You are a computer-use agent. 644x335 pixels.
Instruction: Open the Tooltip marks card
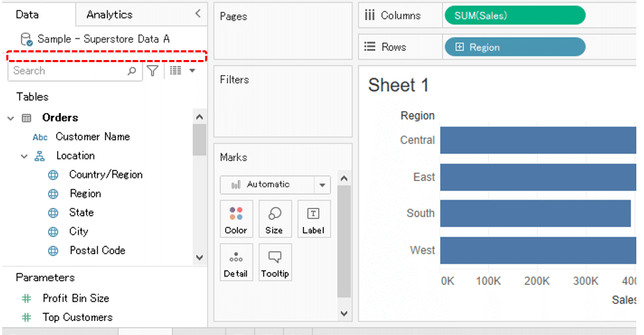pos(274,262)
